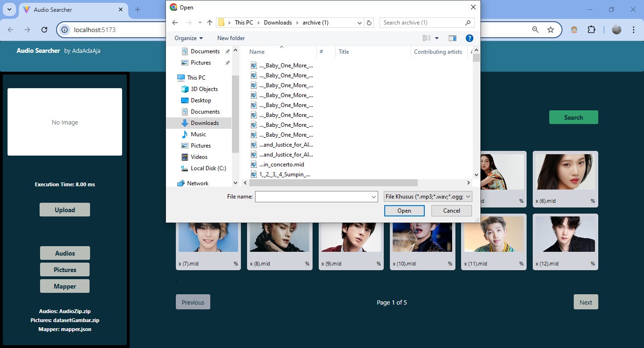The height and width of the screenshot is (348, 644).
Task: Click the navigation pane scrollbar down arrow
Action: [236, 182]
